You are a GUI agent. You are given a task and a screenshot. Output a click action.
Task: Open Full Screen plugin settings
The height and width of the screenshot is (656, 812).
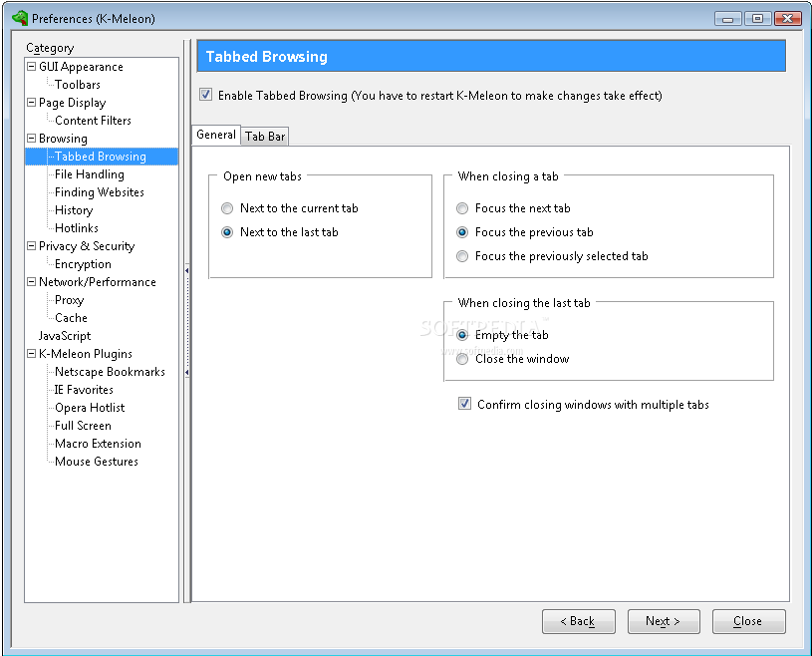83,426
